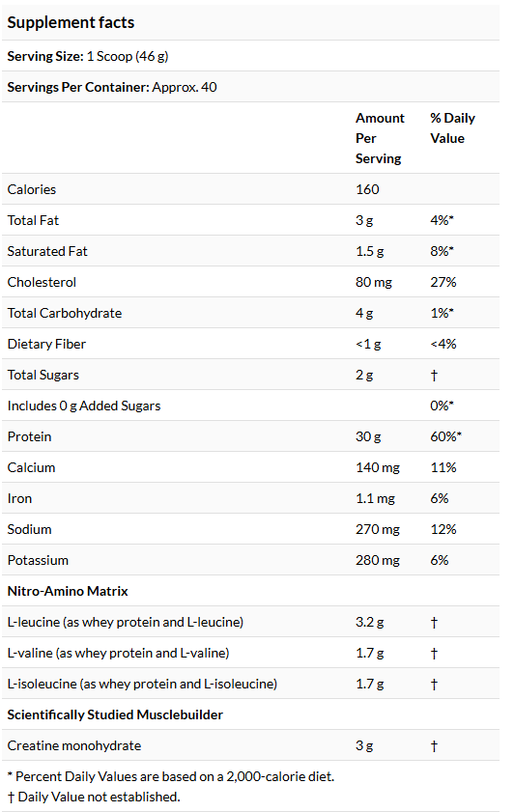Click the Protein 60% daily value
514x812 pixels.
pos(445,436)
